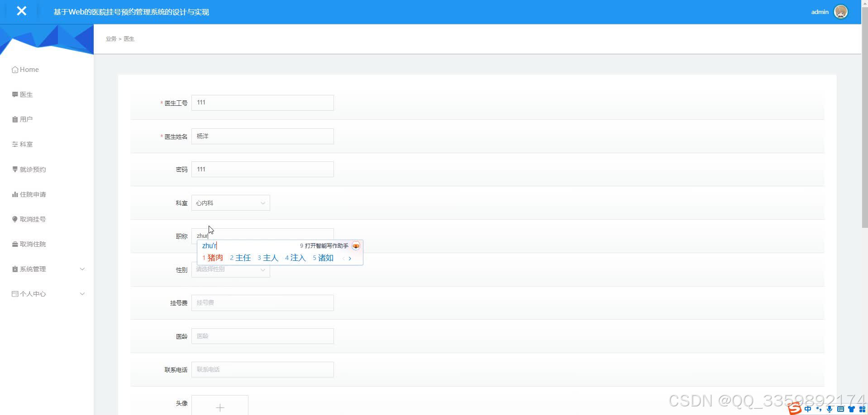
Task: Click the 就诊预约 icon in sidebar
Action: click(x=15, y=169)
